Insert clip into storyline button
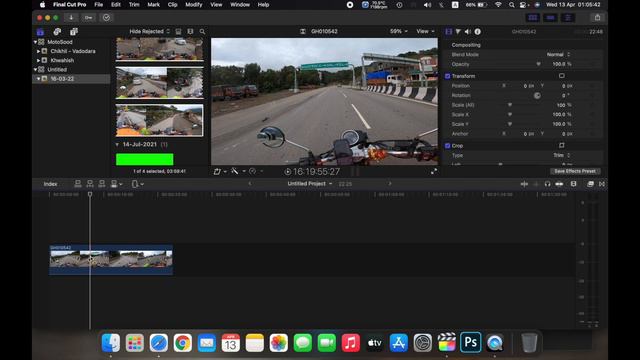 click(x=90, y=184)
